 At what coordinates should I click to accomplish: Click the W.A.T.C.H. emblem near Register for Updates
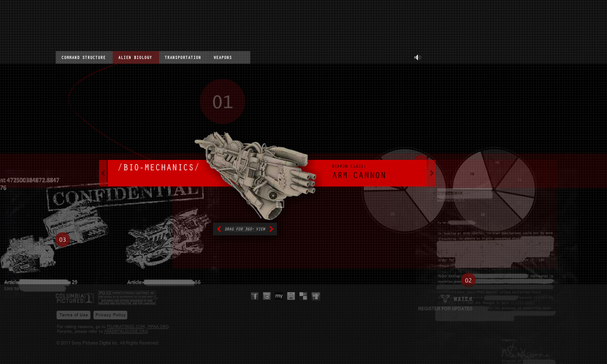coord(445,299)
